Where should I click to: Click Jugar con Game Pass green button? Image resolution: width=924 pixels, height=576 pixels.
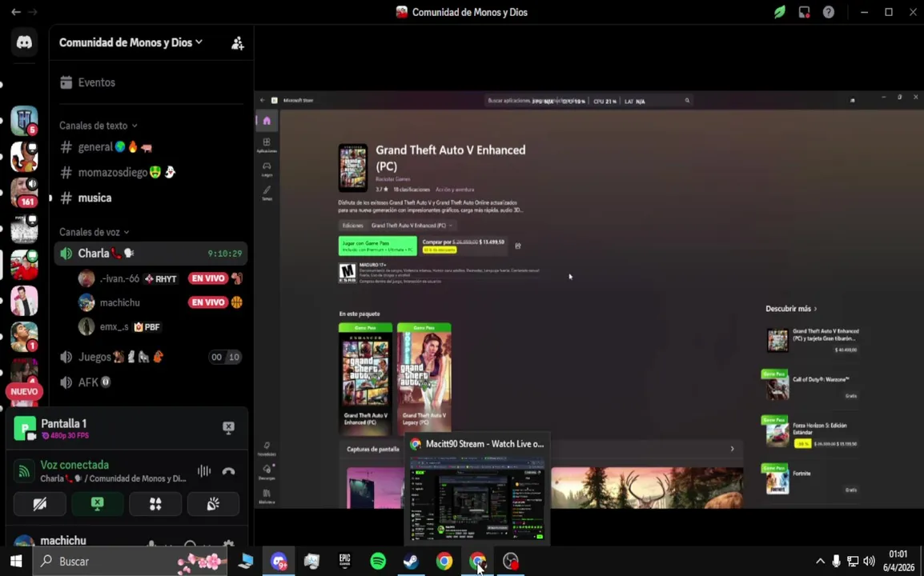coord(377,246)
